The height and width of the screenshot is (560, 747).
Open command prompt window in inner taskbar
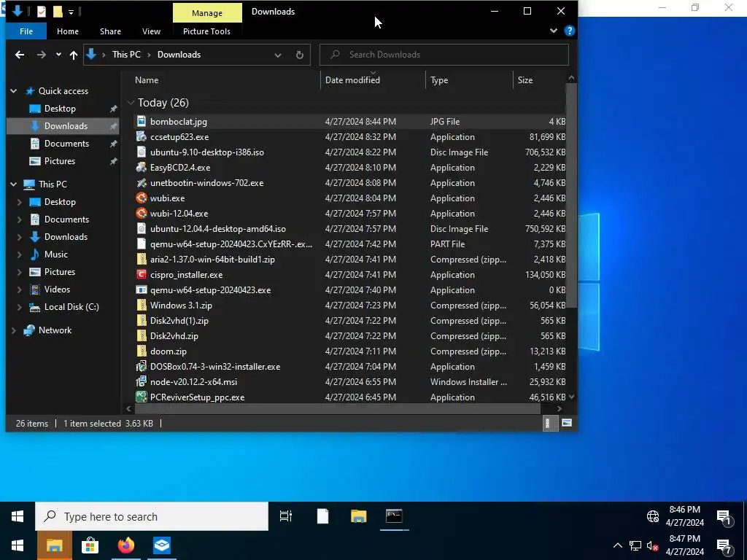pyautogui.click(x=394, y=516)
